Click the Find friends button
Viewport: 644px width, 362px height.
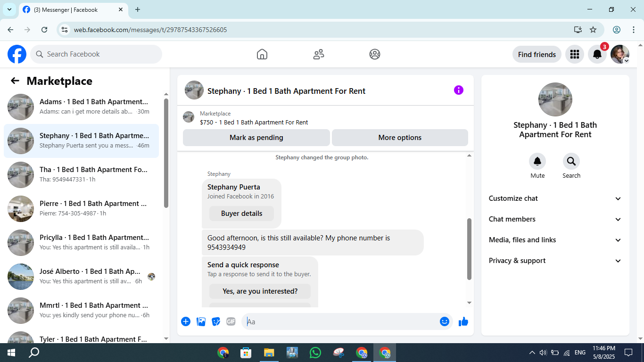pyautogui.click(x=537, y=54)
